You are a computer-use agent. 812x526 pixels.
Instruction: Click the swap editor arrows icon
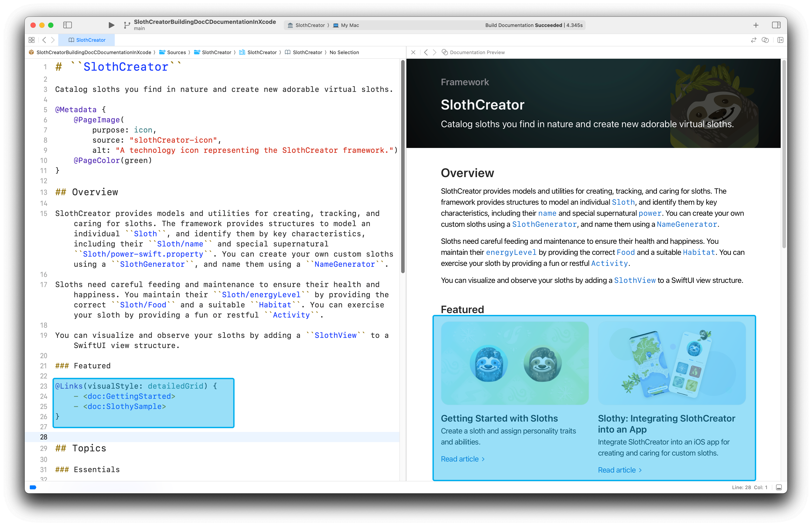pos(753,40)
